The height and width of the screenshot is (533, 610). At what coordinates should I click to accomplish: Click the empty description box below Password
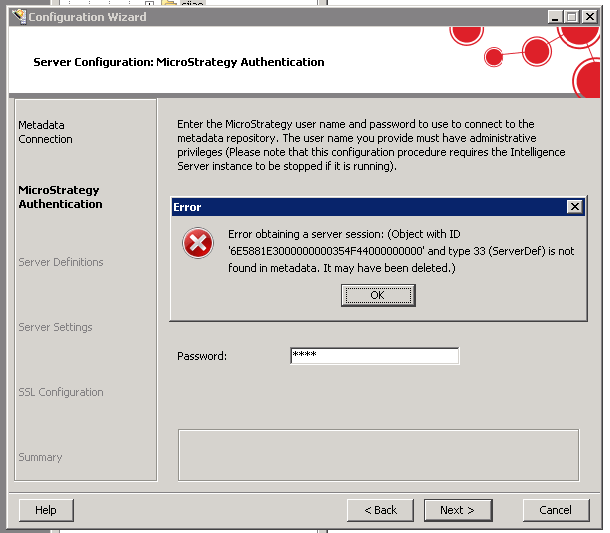coord(379,455)
